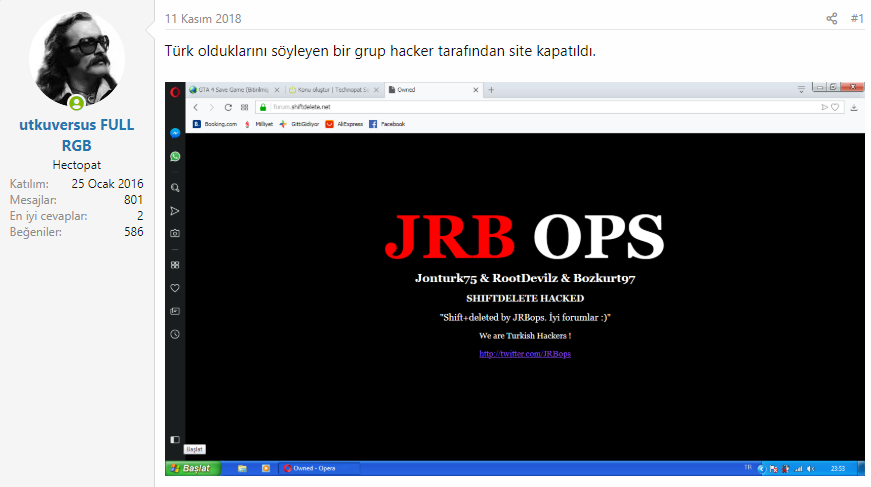Click the user's avatar picture
The image size is (871, 487).
(x=77, y=60)
